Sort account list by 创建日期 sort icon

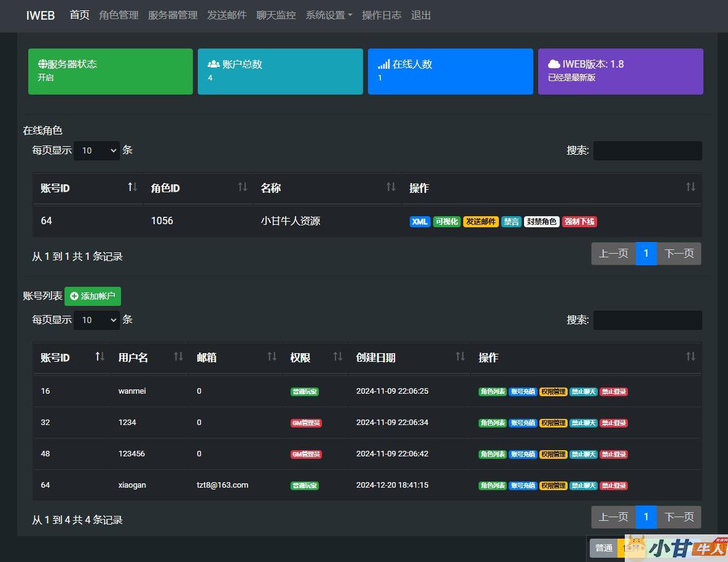point(460,357)
